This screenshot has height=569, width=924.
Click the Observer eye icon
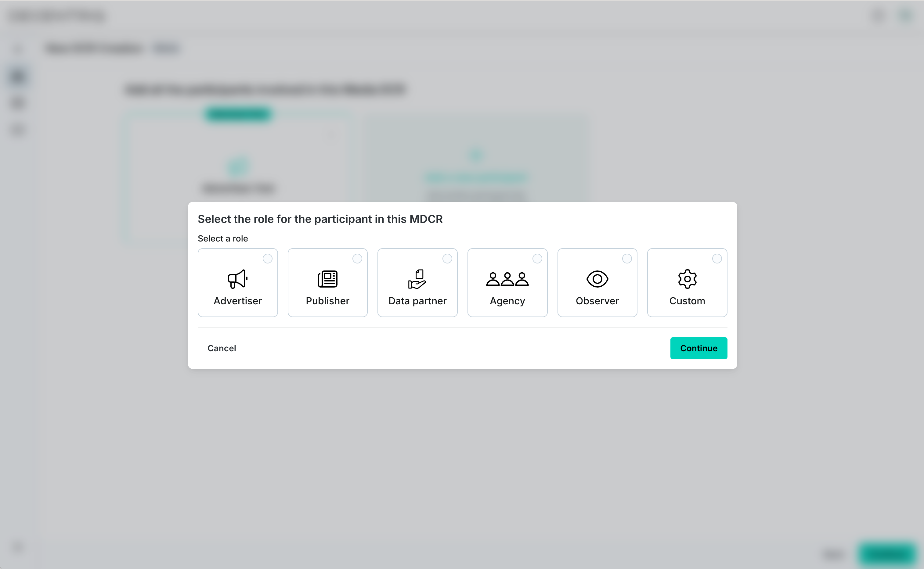click(x=597, y=279)
